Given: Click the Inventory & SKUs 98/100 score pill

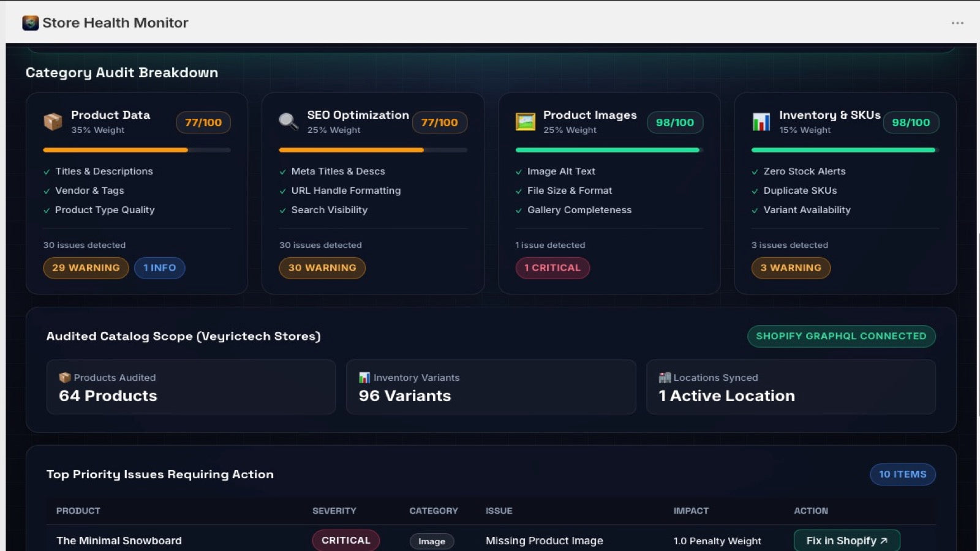Looking at the screenshot, I should 911,122.
